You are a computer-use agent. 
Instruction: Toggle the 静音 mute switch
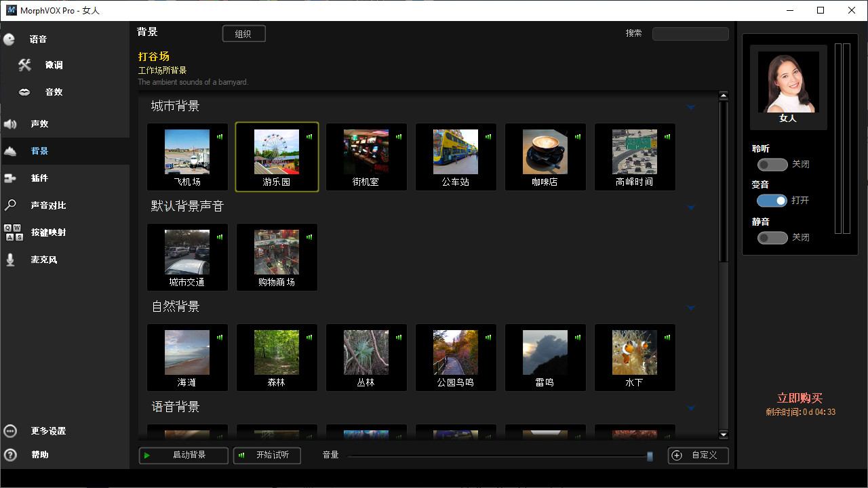[x=772, y=237]
